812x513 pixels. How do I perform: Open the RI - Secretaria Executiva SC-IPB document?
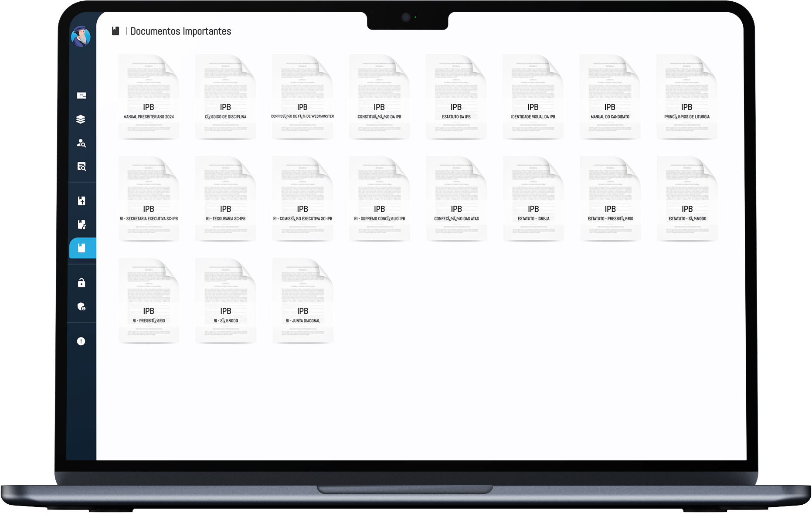(149, 199)
